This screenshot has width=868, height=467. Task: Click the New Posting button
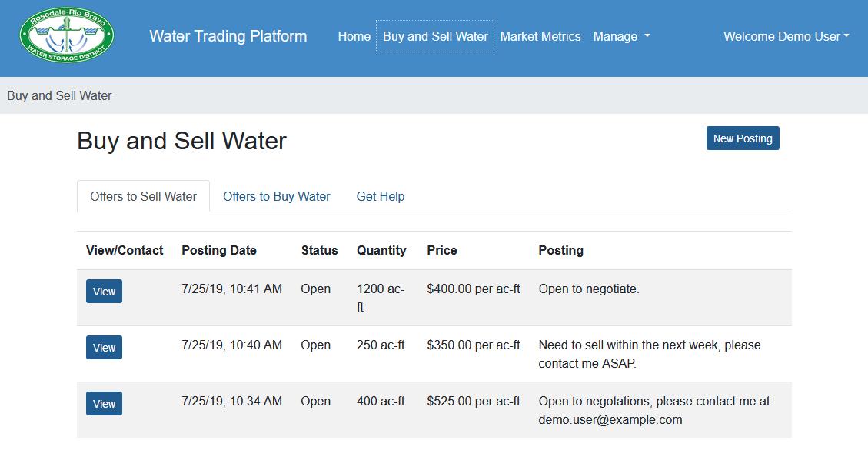point(742,138)
